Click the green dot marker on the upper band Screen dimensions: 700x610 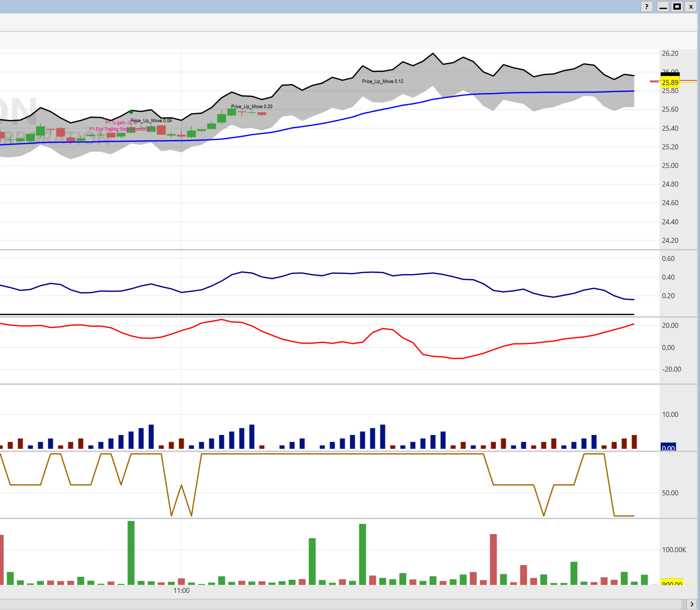point(131,112)
